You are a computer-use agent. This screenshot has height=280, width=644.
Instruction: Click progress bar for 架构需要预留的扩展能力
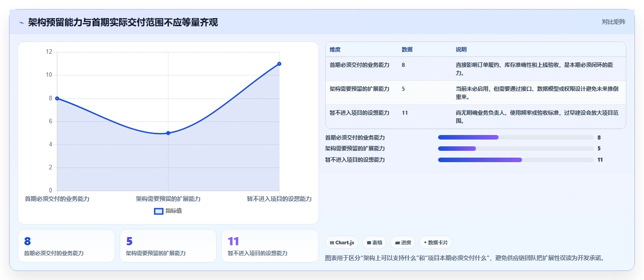(516, 149)
